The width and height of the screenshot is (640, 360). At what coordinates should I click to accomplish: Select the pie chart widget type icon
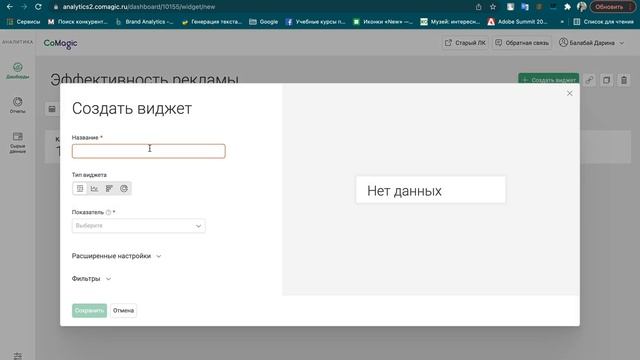click(124, 189)
